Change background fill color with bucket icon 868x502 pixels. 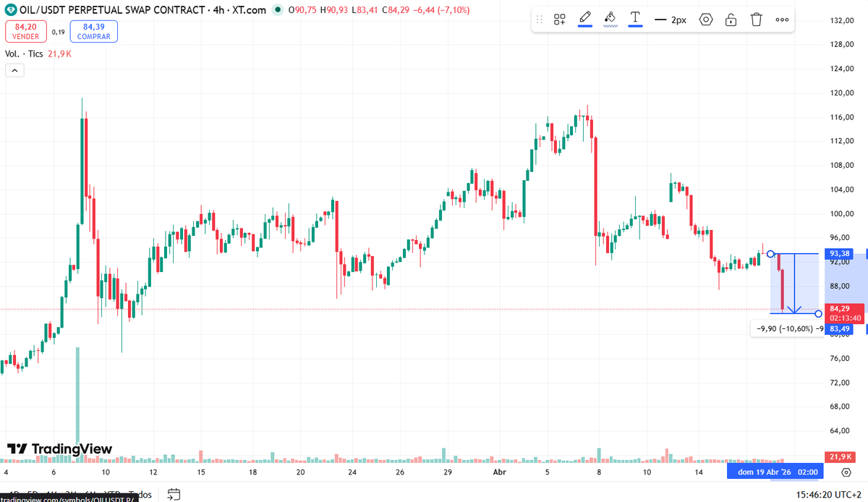tap(610, 20)
